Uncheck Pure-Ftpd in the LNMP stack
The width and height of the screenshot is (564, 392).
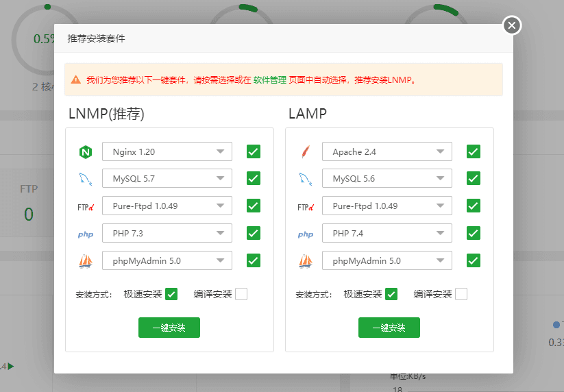click(x=254, y=206)
